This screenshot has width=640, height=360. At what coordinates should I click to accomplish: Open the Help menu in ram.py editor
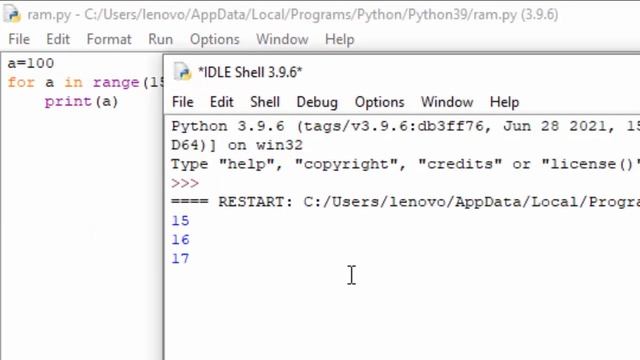[x=340, y=39]
